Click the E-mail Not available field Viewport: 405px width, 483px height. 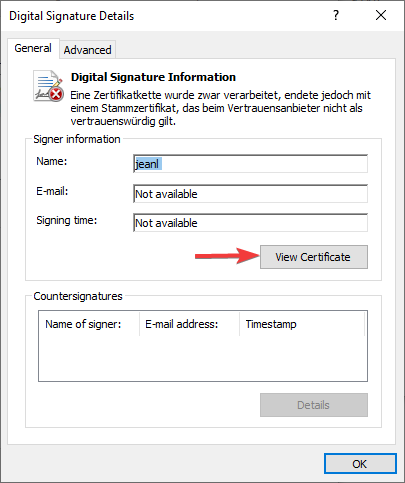point(250,194)
